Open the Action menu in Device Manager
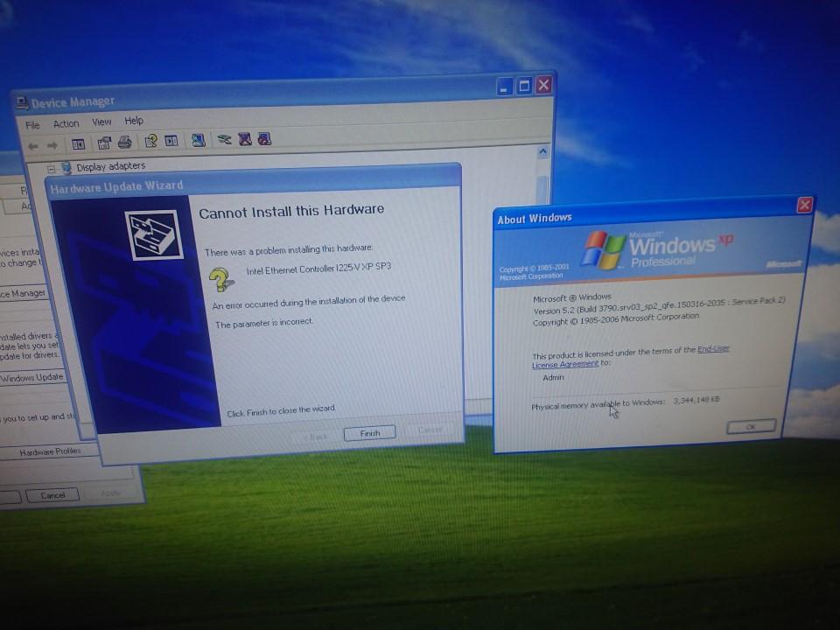Screen dimensions: 840x630 pyautogui.click(x=66, y=123)
